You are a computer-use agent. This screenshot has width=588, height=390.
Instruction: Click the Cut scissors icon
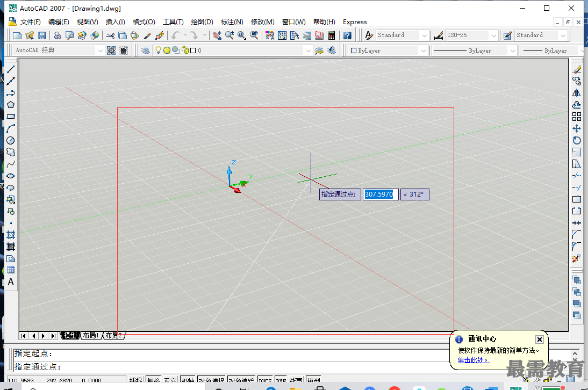click(110, 35)
